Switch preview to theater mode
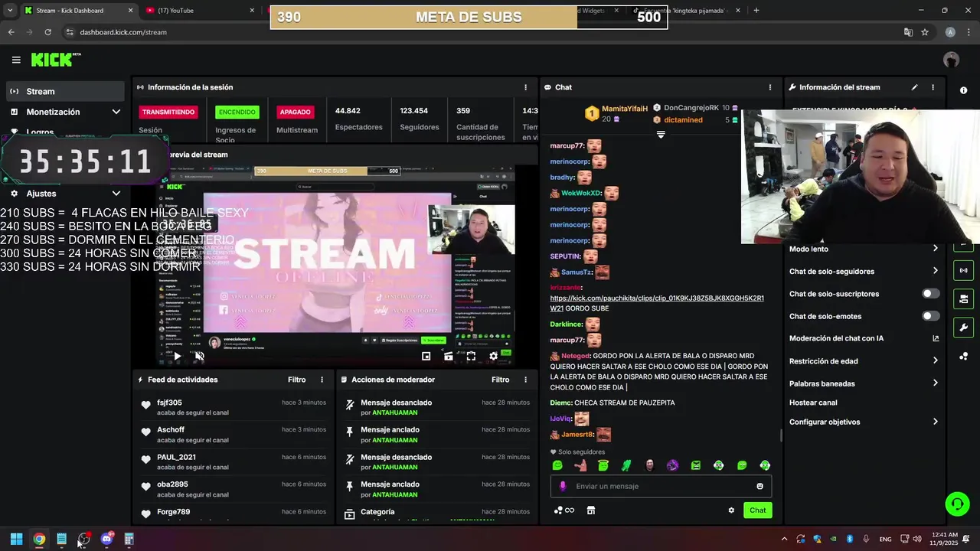Screen dimensions: 980x551 tap(449, 356)
